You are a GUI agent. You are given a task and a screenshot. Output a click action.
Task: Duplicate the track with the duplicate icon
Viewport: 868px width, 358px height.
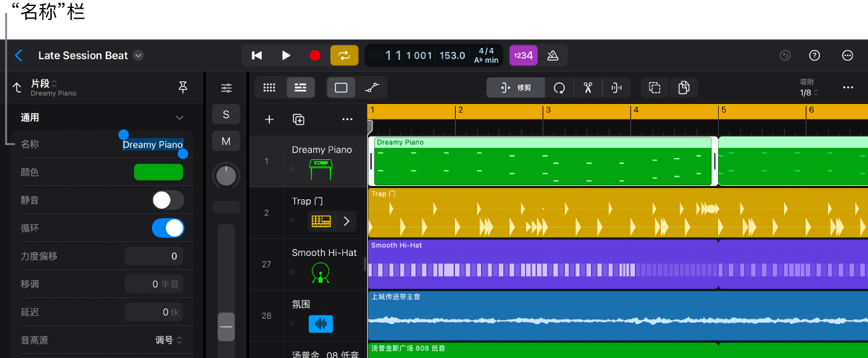coord(298,119)
